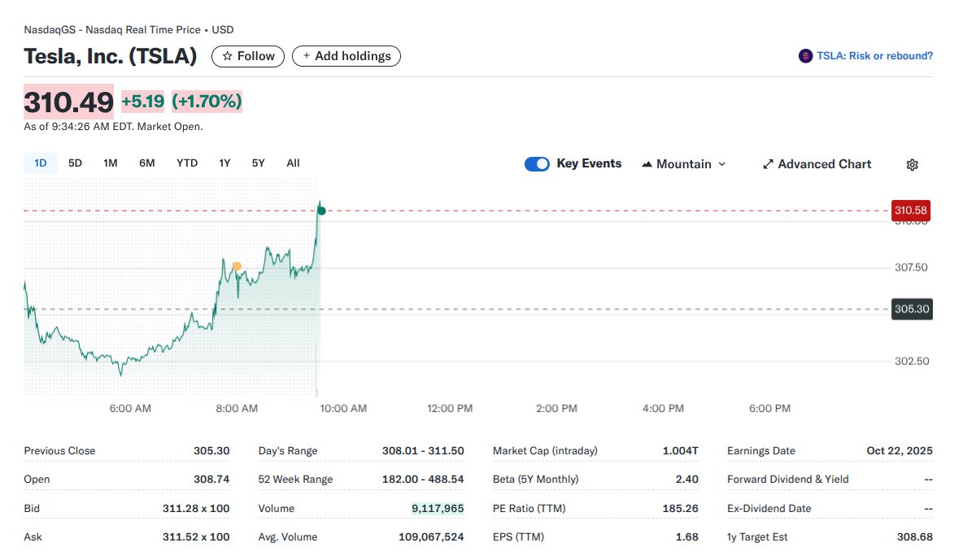
Task: Select the YTD range tab
Action: [187, 163]
